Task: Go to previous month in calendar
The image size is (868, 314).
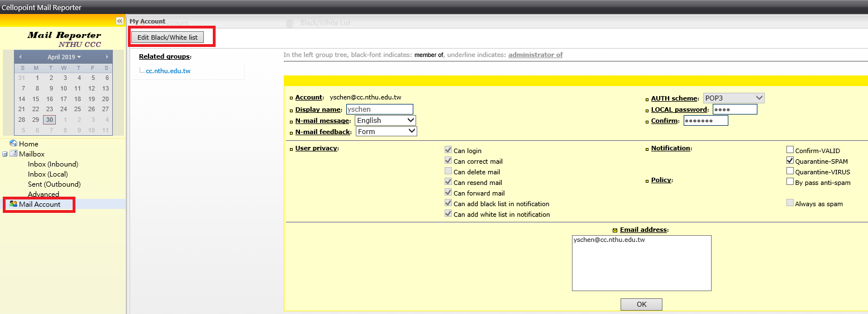Action: tap(21, 57)
